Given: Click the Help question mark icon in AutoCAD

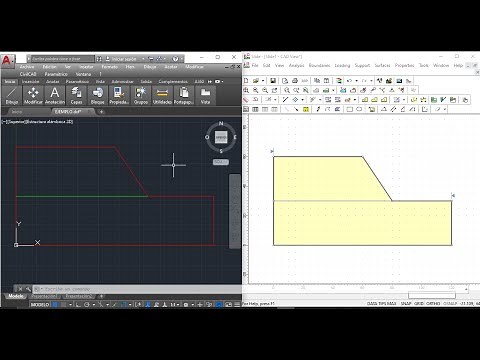Looking at the screenshot, I should tap(175, 59).
